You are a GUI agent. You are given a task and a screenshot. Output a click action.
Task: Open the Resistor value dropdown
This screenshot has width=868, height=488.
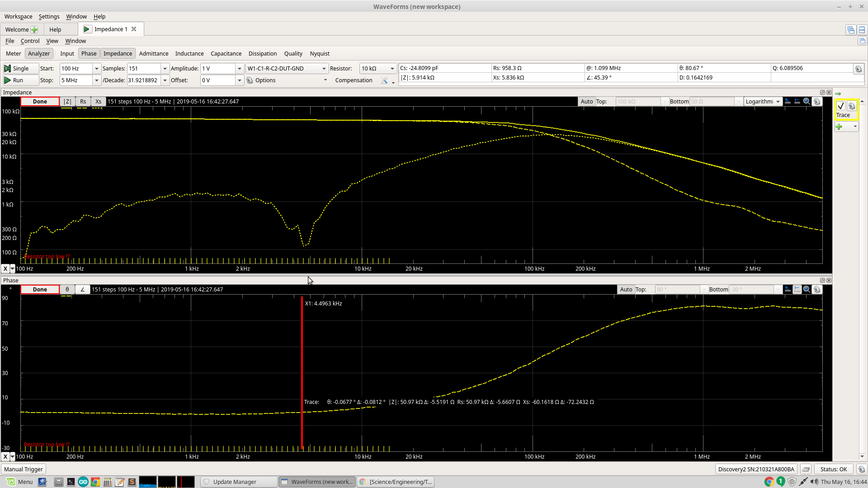point(392,68)
